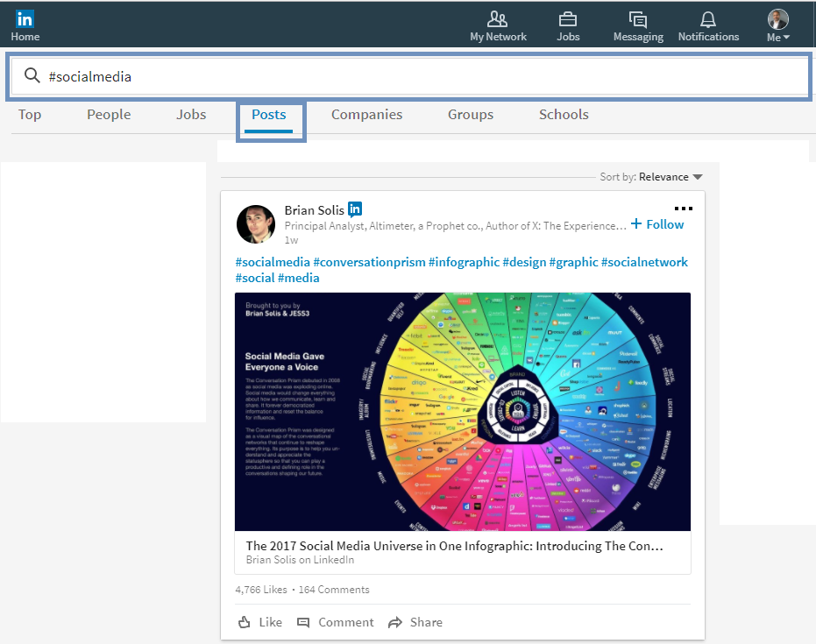
Task: Open the Jobs briefcase icon
Action: tap(568, 19)
